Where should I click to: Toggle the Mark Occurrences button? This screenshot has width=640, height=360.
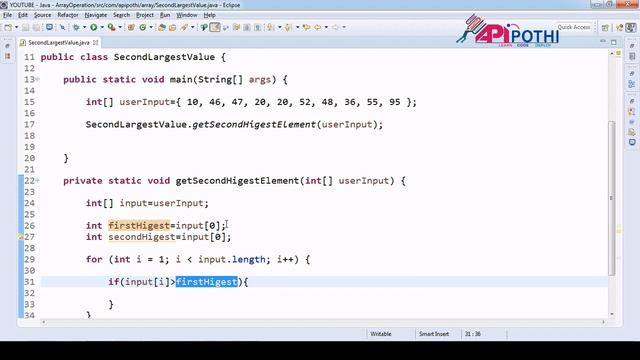215,27
